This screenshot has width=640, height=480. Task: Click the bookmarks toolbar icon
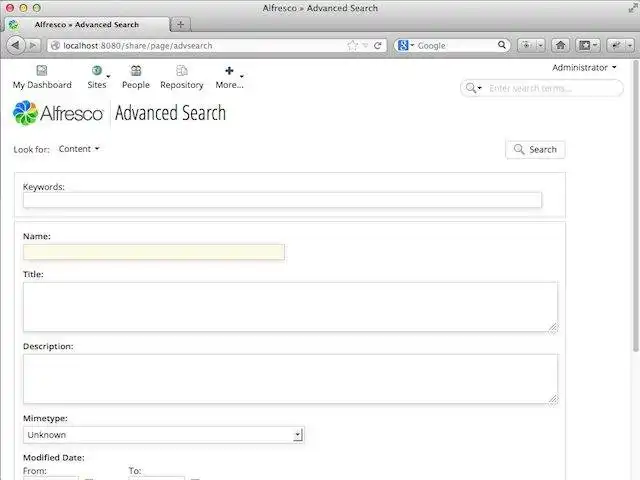584,45
